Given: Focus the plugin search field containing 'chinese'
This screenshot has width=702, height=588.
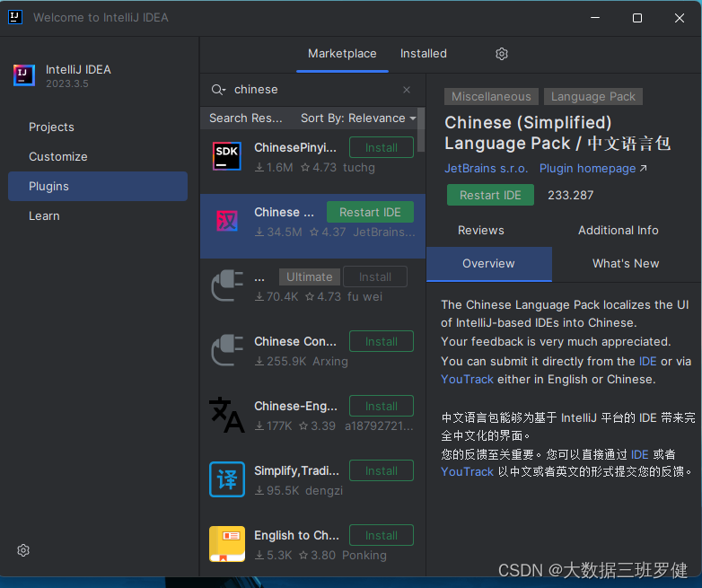Looking at the screenshot, I should point(313,90).
